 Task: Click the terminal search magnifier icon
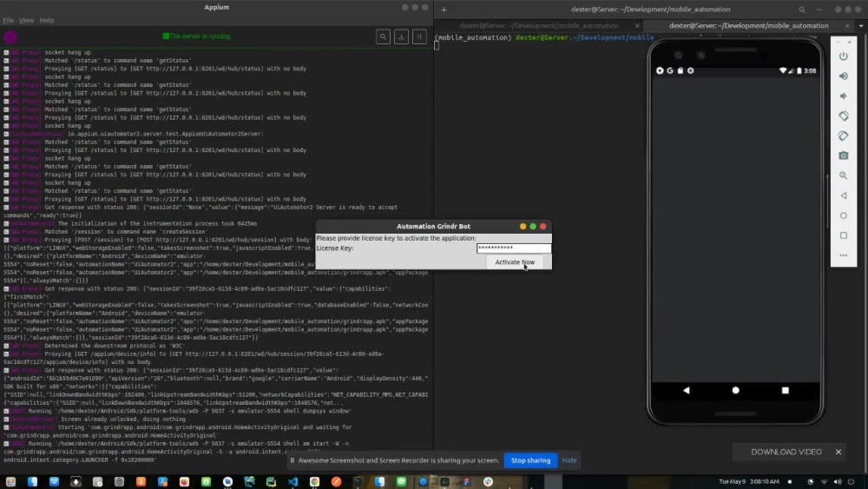click(x=801, y=10)
